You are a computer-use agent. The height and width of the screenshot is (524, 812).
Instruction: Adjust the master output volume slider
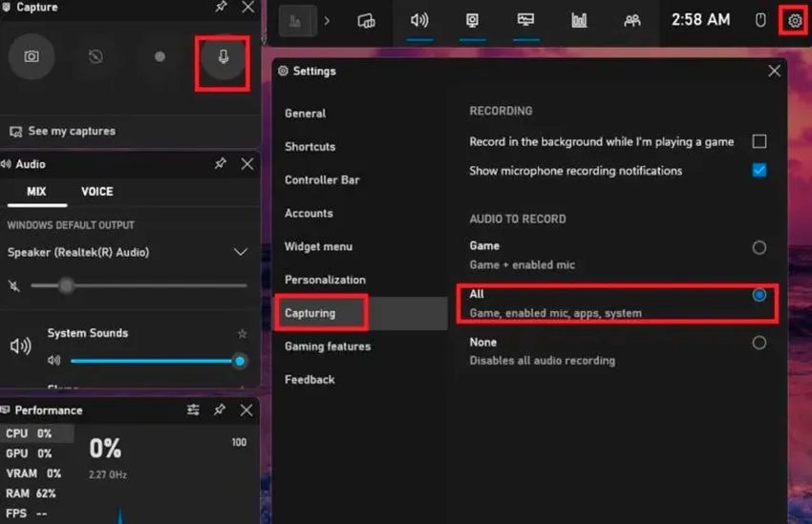139,285
